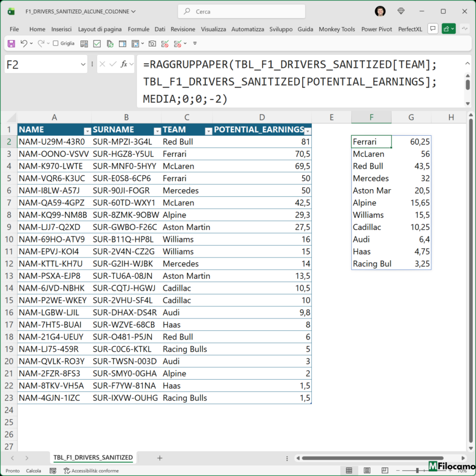Viewport: 476px width, 476px height.
Task: Click the diamond premium icon
Action: click(401, 11)
